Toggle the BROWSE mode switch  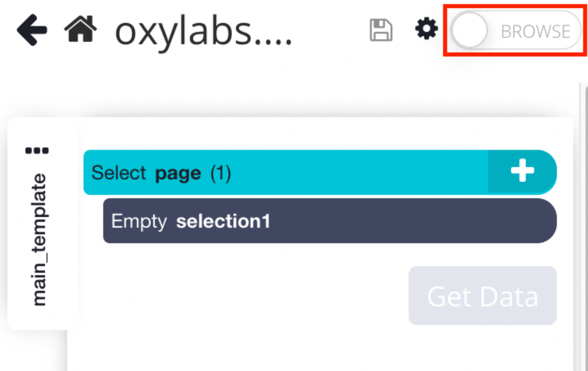pyautogui.click(x=515, y=31)
